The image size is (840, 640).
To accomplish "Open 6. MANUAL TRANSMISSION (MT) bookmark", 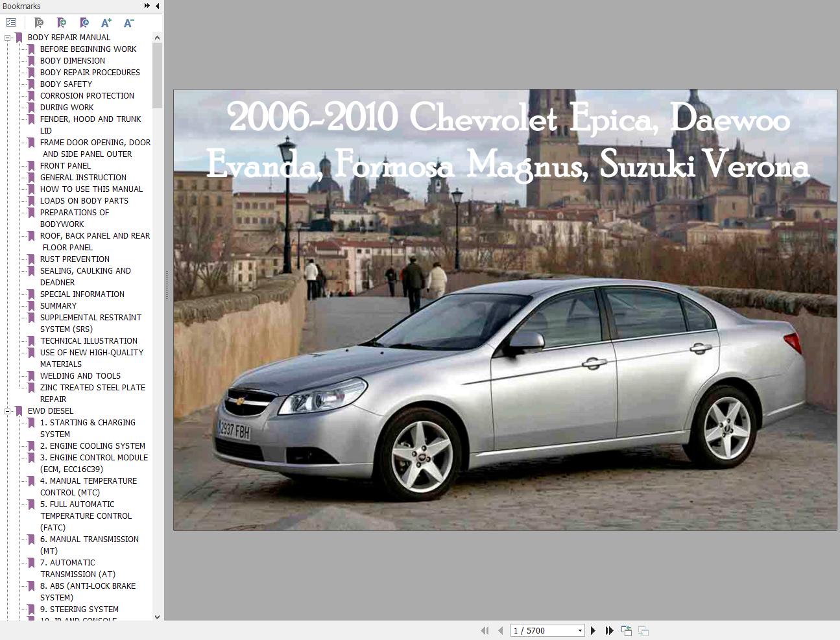I will 90,545.
